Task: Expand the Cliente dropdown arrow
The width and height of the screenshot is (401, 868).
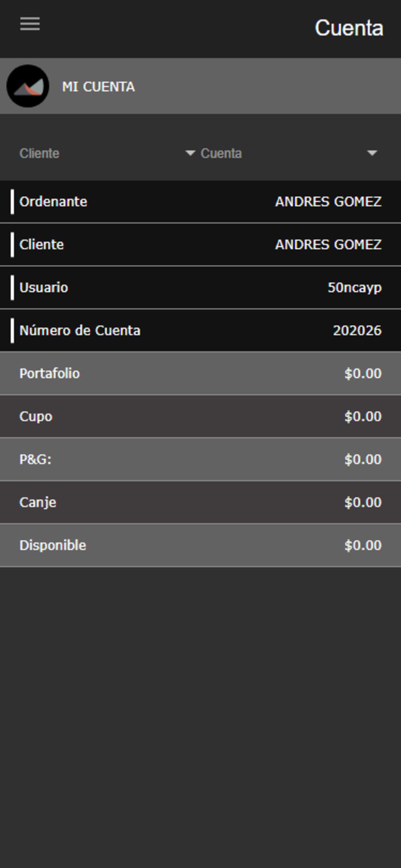Action: (x=190, y=153)
